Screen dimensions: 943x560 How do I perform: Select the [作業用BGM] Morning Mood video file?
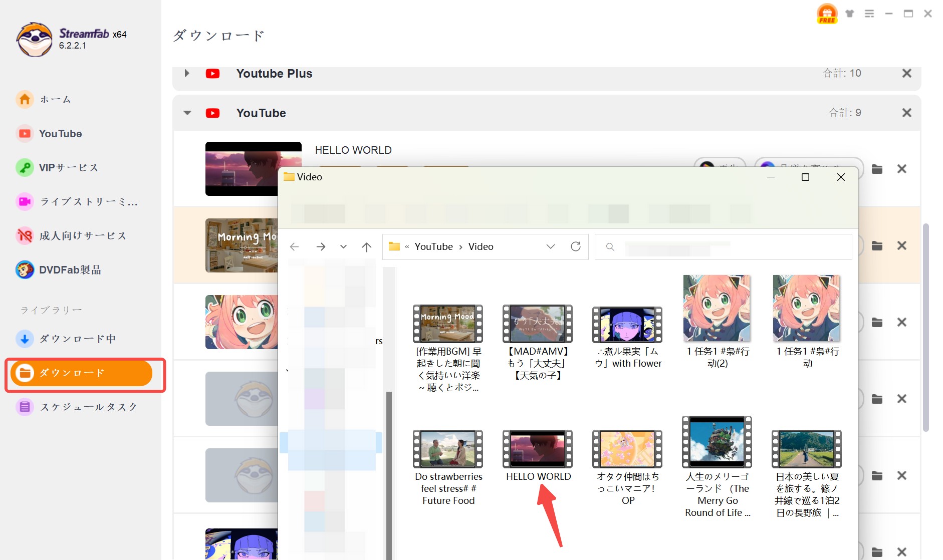click(448, 349)
